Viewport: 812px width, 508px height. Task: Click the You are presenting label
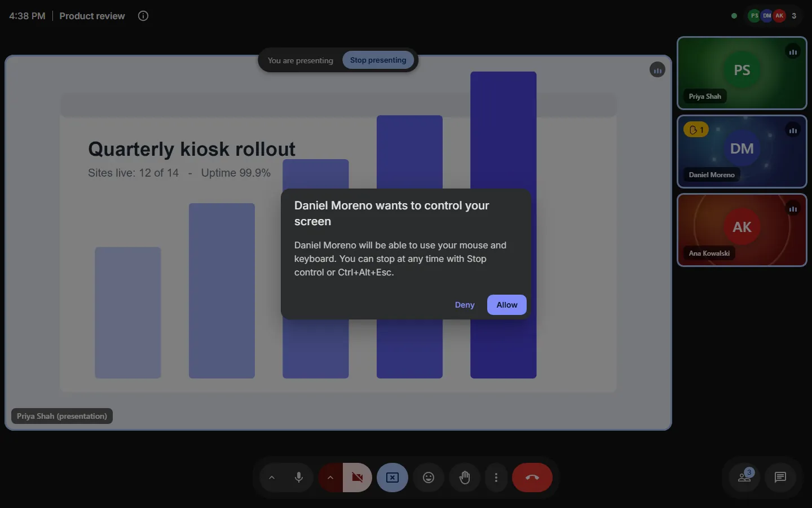coord(300,60)
